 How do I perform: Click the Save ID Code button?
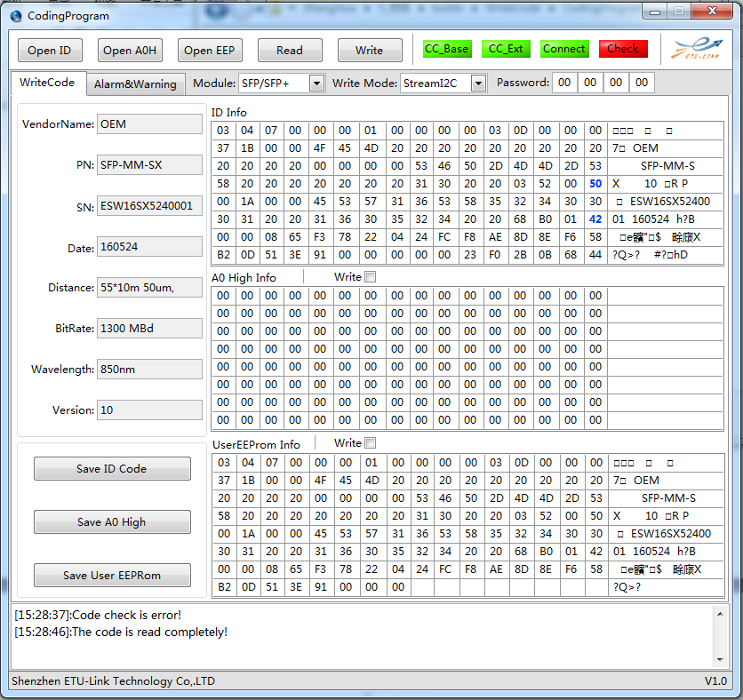112,468
